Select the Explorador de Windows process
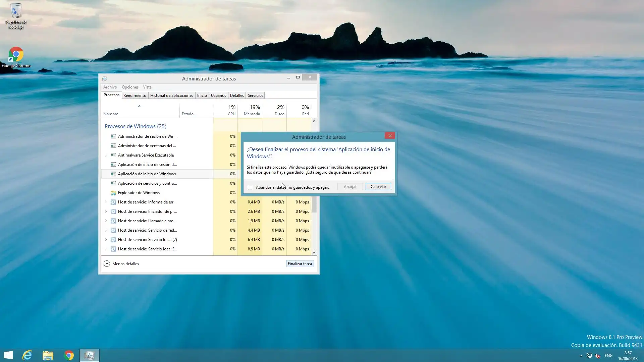The width and height of the screenshot is (644, 362). [139, 193]
